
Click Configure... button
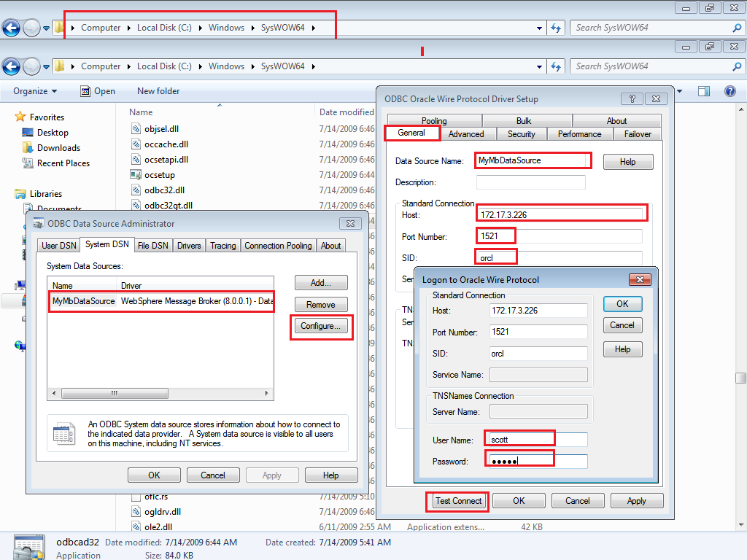click(321, 326)
